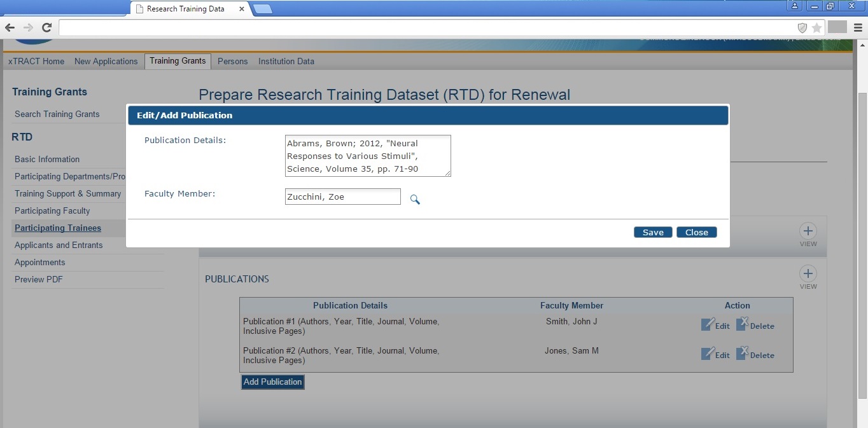Viewport: 868px width, 428px height.
Task: Open the Institution Data menu item
Action: pyautogui.click(x=286, y=61)
